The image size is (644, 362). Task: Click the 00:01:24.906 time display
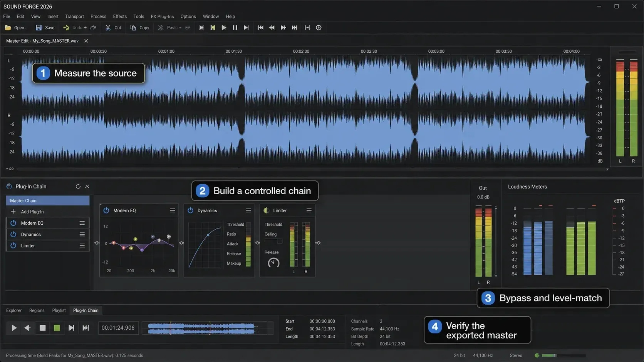pos(118,328)
